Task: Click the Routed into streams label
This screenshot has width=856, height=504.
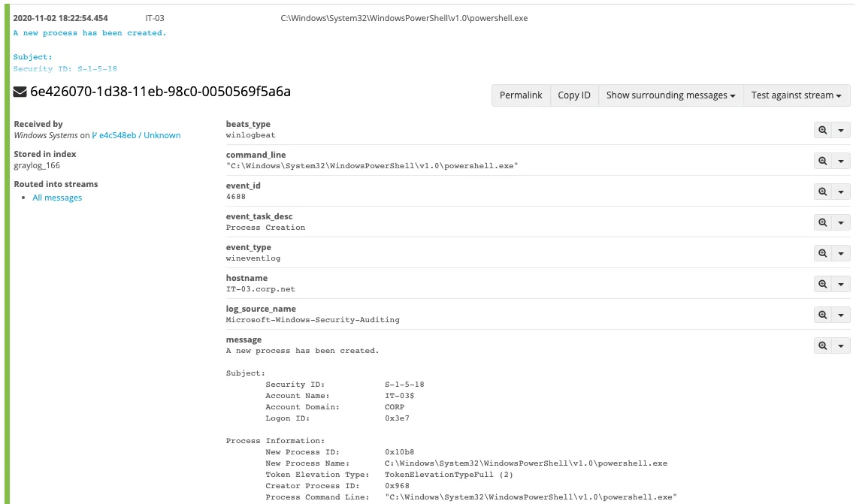Action: click(56, 184)
